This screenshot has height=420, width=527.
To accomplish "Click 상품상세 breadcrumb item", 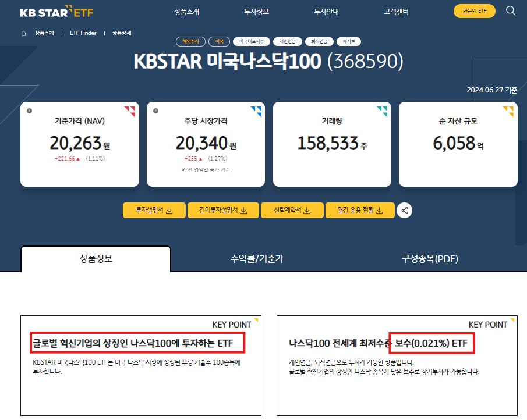I will [x=122, y=33].
